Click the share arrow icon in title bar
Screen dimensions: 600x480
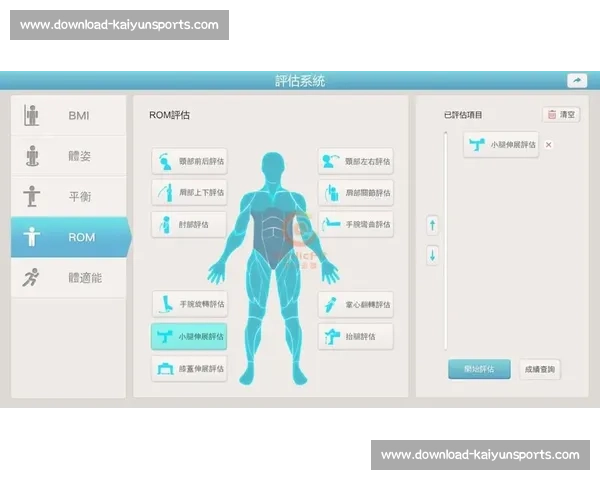pos(577,80)
